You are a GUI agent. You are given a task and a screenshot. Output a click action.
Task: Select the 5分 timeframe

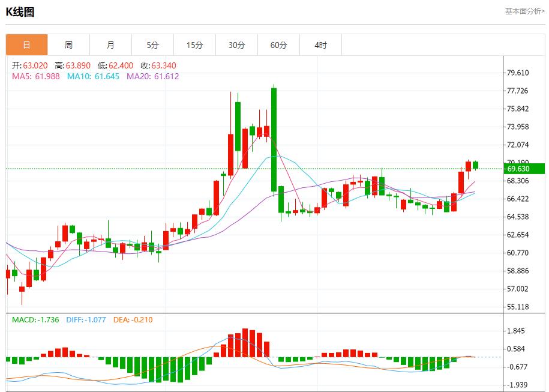[152, 44]
